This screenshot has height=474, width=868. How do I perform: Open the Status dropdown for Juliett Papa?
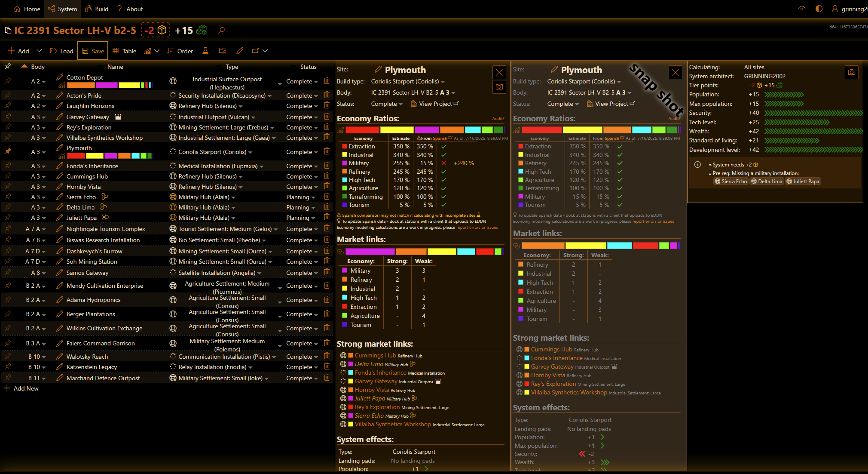click(x=301, y=218)
